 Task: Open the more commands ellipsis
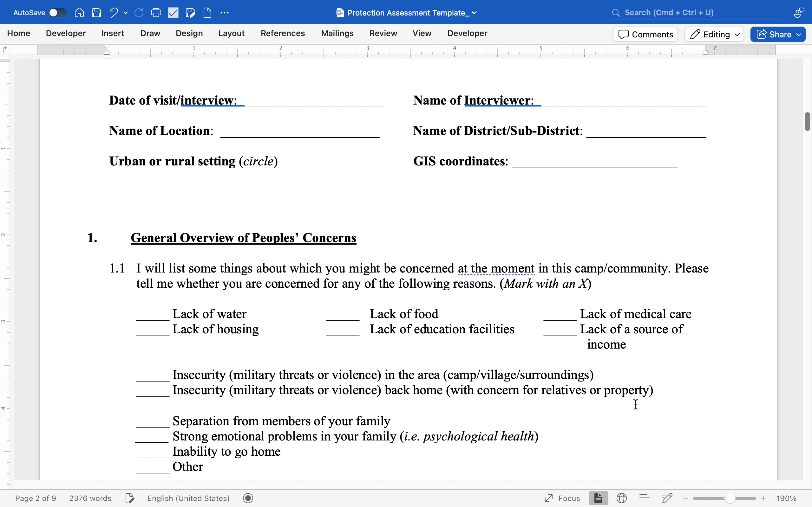[225, 13]
